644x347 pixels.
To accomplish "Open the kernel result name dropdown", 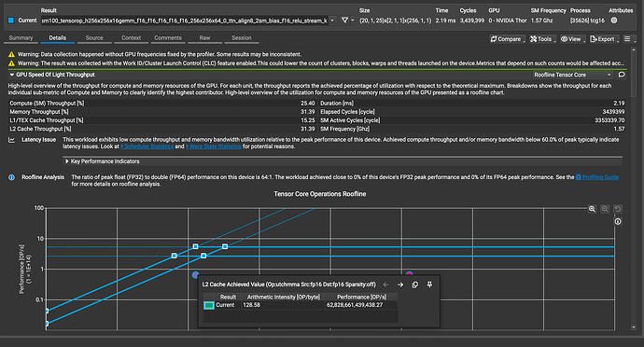I will (x=332, y=21).
